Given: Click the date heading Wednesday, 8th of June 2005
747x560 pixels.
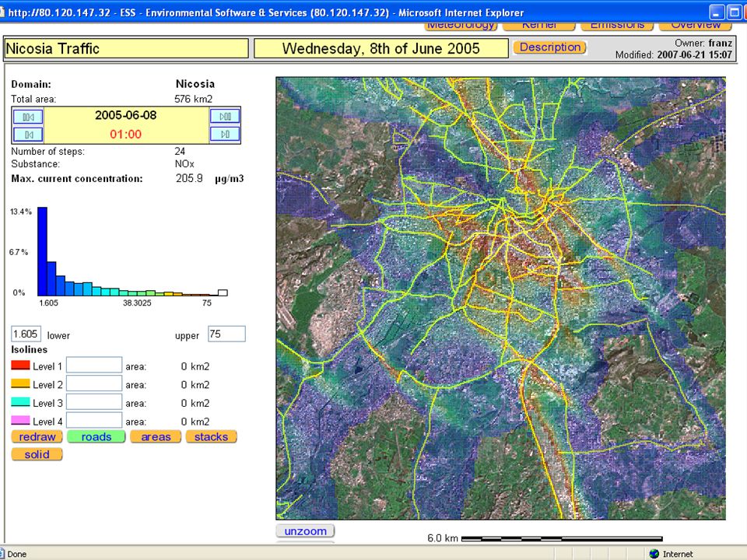Looking at the screenshot, I should (381, 48).
